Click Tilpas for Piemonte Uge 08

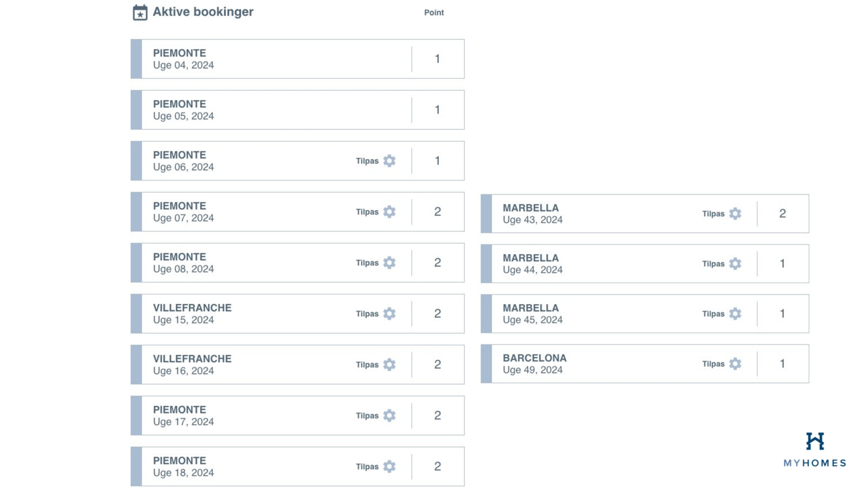pyautogui.click(x=367, y=263)
